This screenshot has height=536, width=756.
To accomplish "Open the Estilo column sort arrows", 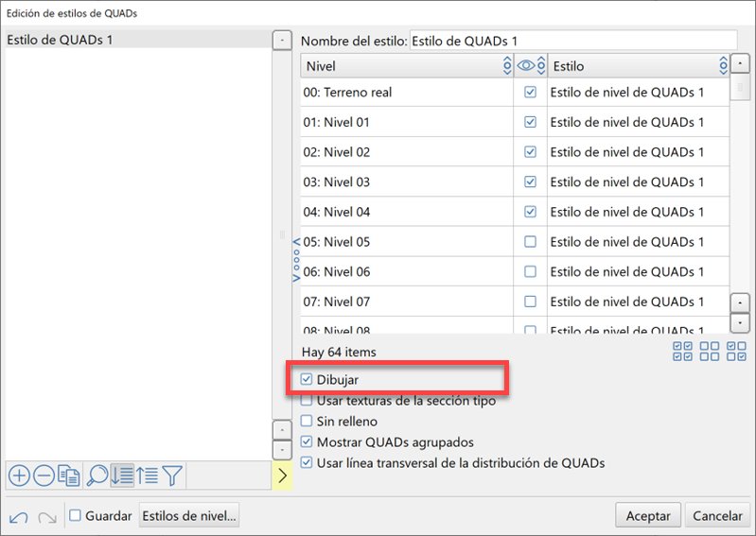I will coord(724,66).
